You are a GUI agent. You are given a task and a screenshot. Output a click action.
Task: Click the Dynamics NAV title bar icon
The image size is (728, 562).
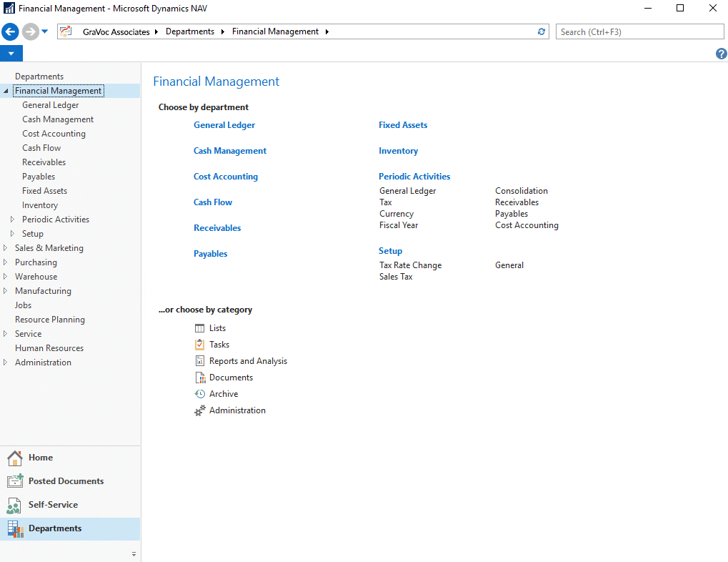point(9,9)
